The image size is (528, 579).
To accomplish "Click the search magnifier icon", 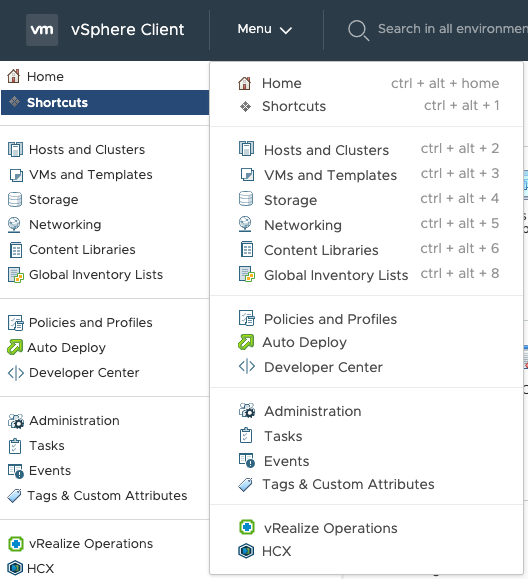I will (358, 30).
